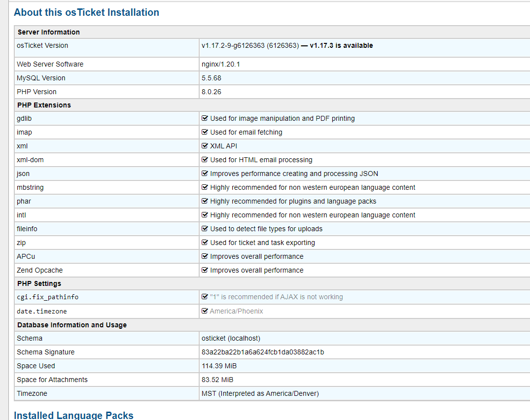Click the Timezone MST value text
This screenshot has width=530, height=420.
tap(260, 393)
